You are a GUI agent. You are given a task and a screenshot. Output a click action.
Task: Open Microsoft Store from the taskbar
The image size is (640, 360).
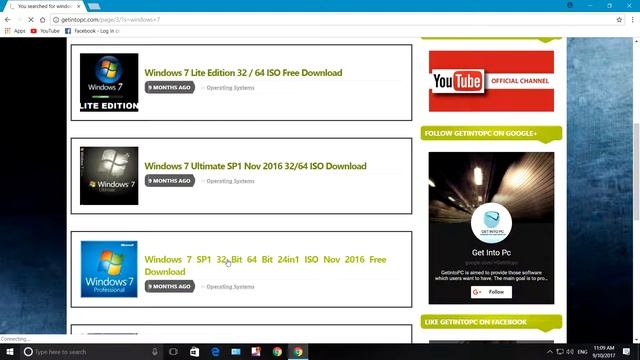[x=194, y=351]
